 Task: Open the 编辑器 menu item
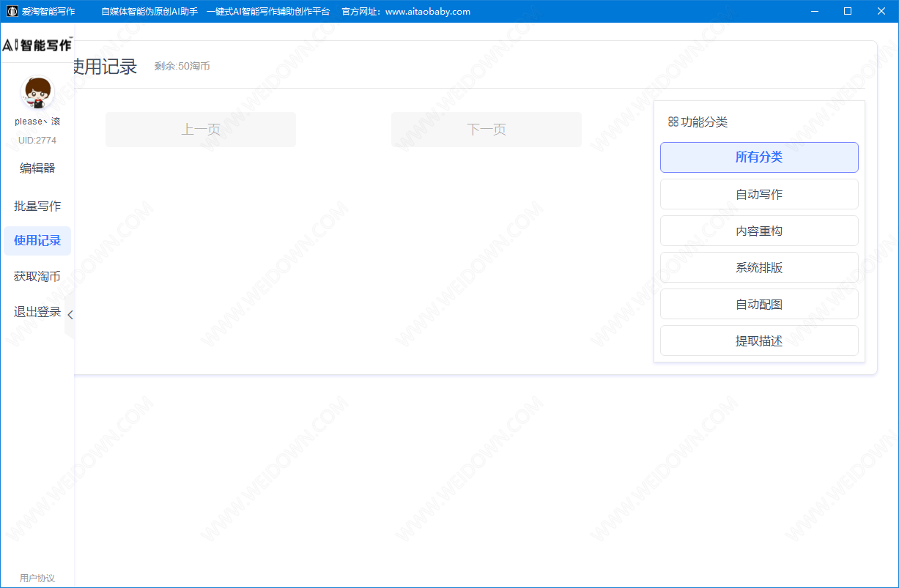[37, 168]
